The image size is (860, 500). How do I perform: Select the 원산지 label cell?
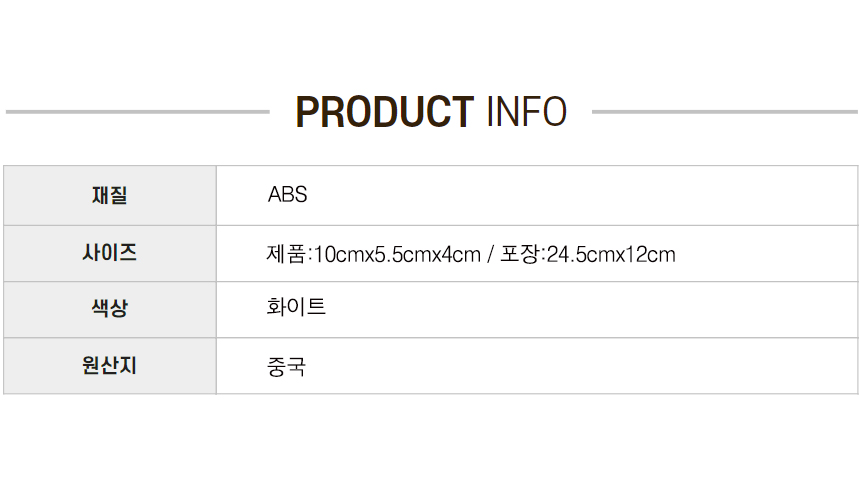click(110, 366)
